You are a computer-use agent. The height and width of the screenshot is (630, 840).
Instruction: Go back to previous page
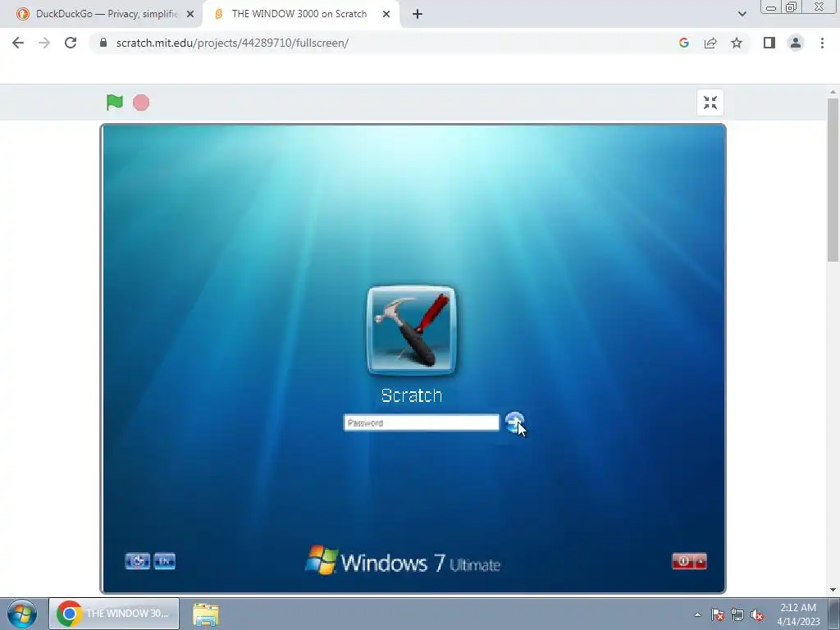click(18, 43)
